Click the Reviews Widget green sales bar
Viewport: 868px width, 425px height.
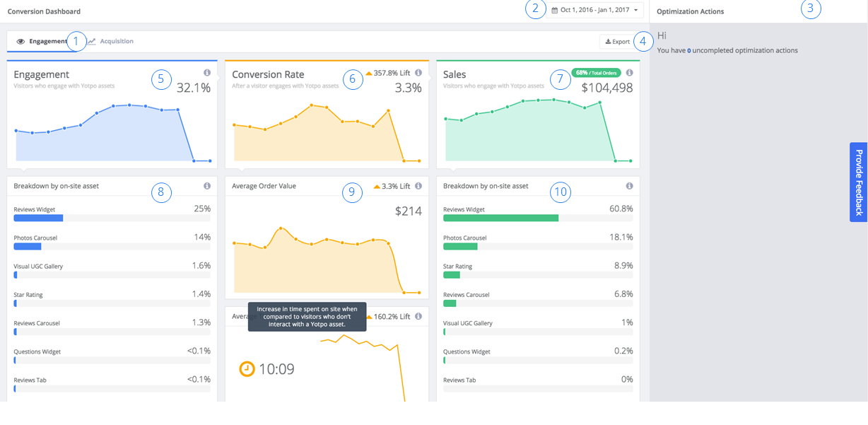click(500, 218)
